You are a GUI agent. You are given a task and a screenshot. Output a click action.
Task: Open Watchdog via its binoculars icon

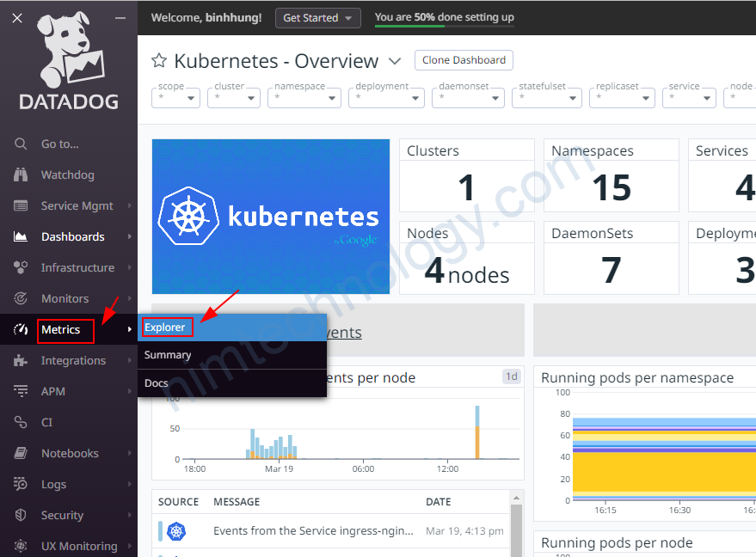tap(22, 174)
